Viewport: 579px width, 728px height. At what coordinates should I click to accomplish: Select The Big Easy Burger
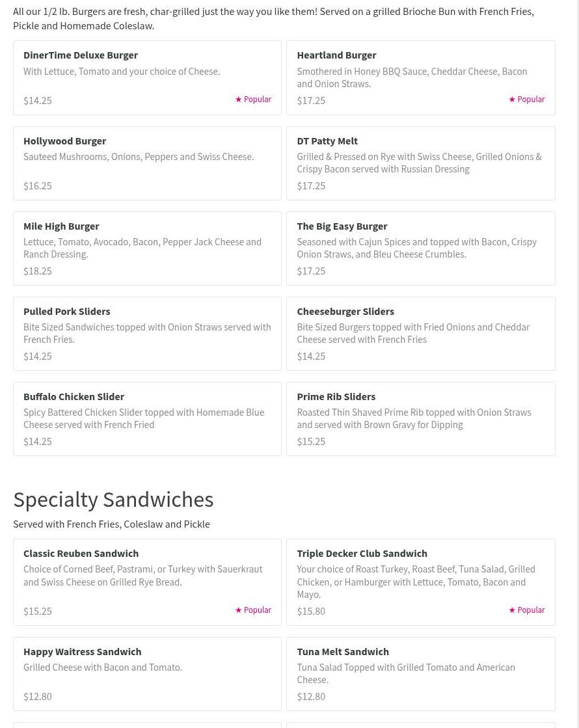421,249
